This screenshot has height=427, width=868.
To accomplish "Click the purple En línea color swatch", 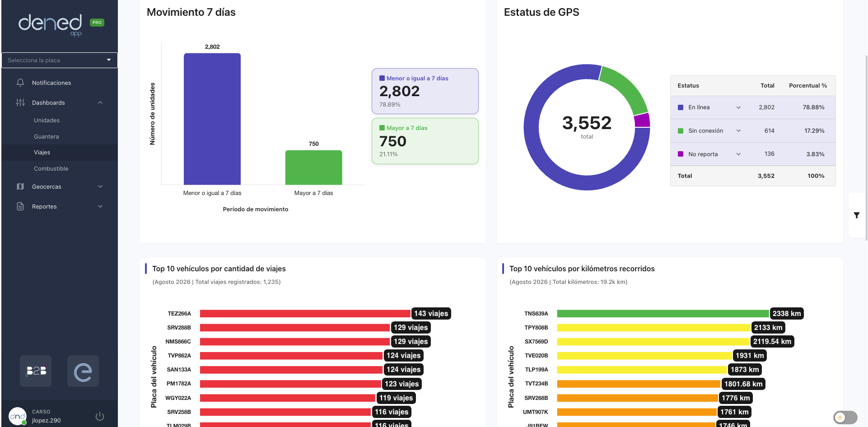I will 681,107.
